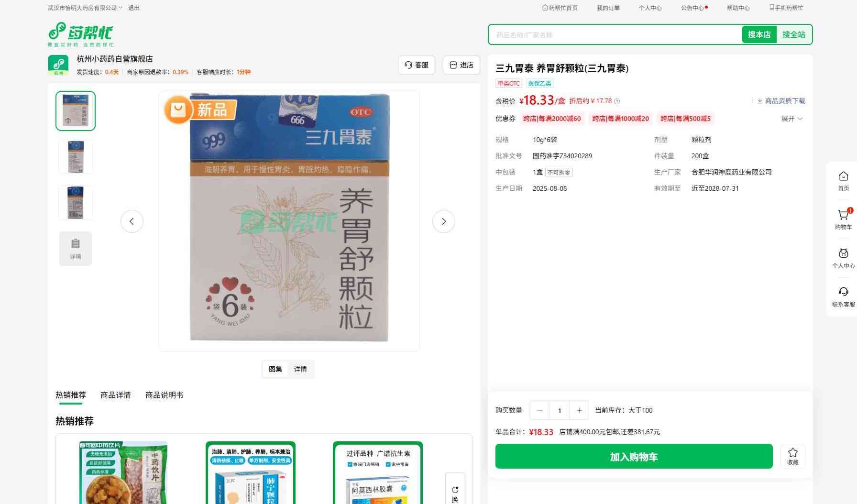Switch to the 商品详情 tab
The image size is (857, 504).
[x=116, y=395]
